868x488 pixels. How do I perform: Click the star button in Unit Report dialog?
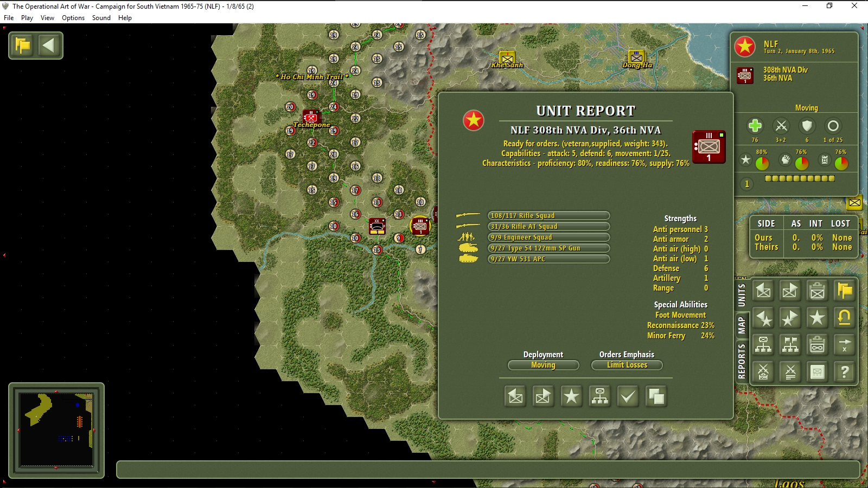(571, 397)
